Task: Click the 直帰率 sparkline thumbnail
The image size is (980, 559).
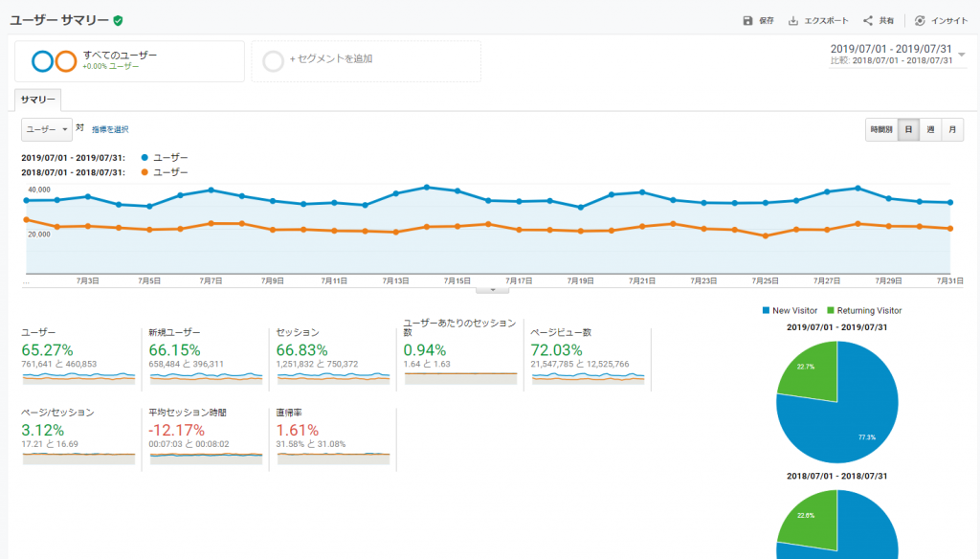Action: coord(333,458)
